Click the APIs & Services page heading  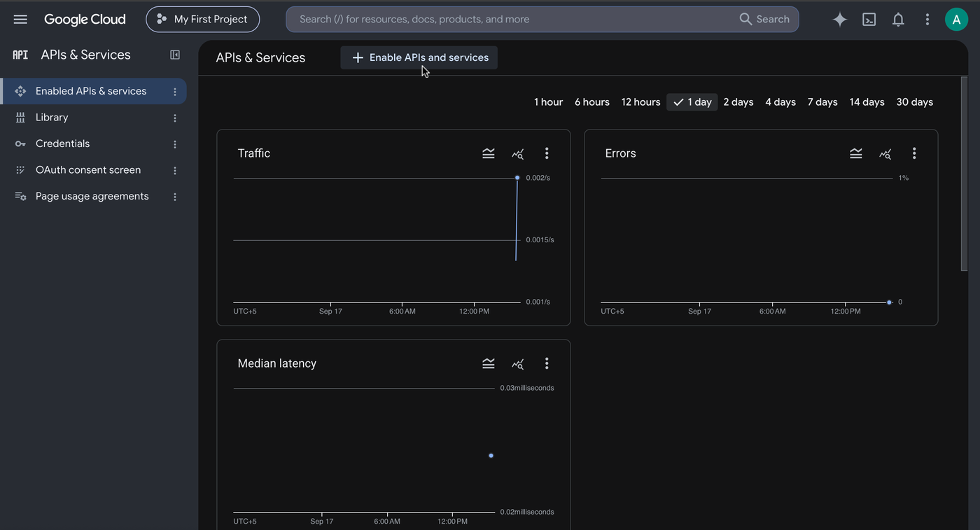260,58
